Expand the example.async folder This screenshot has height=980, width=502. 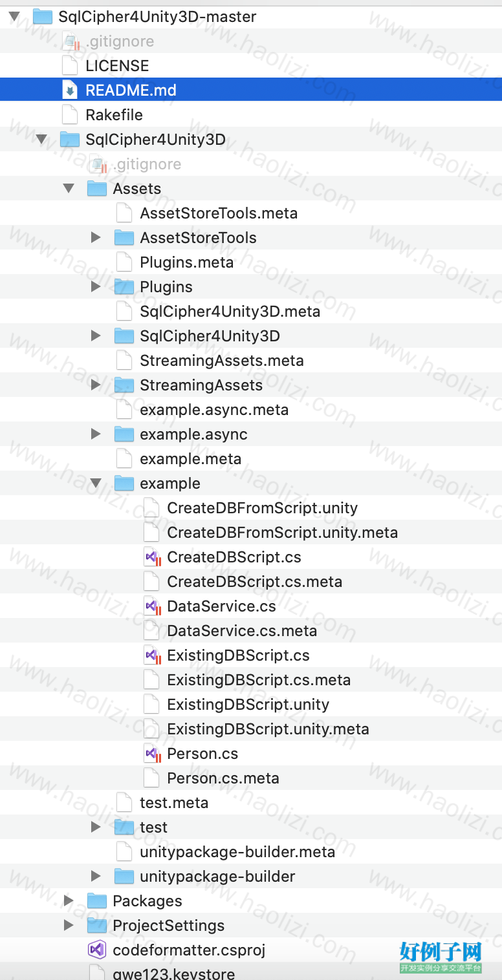pos(96,434)
